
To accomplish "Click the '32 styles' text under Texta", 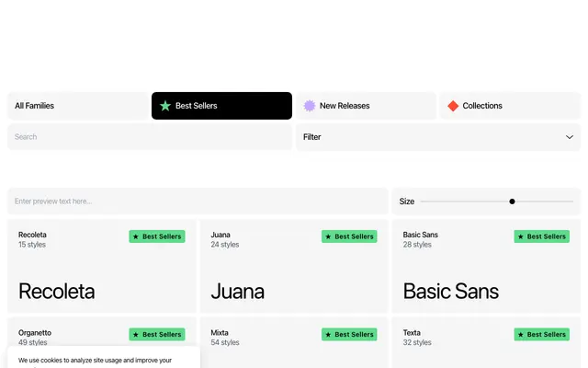I will point(417,342).
